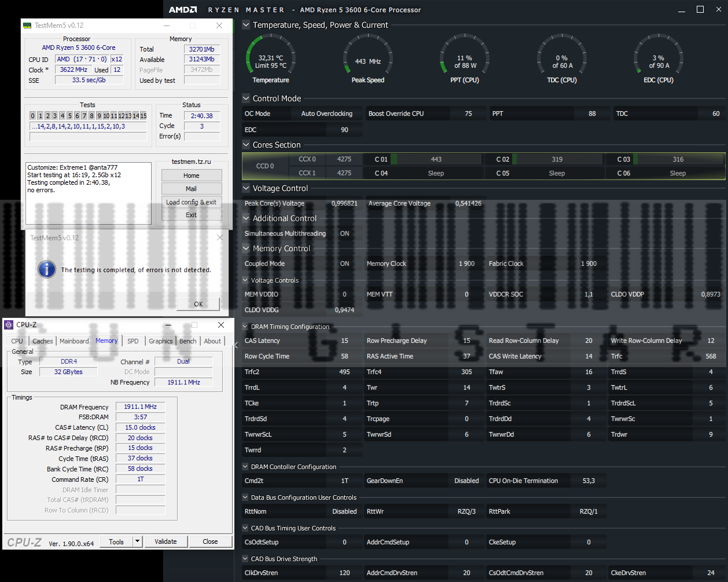Click OK in the testing completed dialog
The height and width of the screenshot is (582, 728).
tap(198, 303)
